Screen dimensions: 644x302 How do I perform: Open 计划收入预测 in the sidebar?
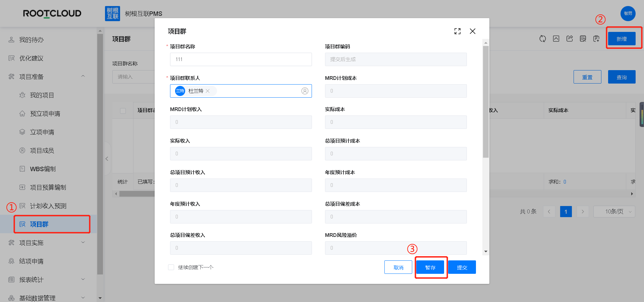48,206
